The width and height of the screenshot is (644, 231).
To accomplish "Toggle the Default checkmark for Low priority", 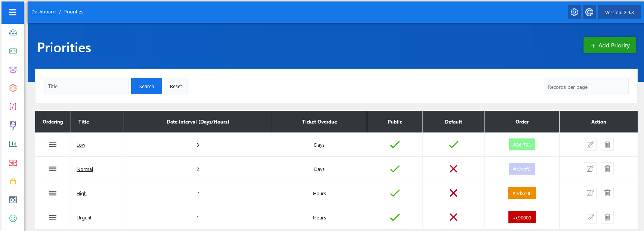I will [x=453, y=144].
